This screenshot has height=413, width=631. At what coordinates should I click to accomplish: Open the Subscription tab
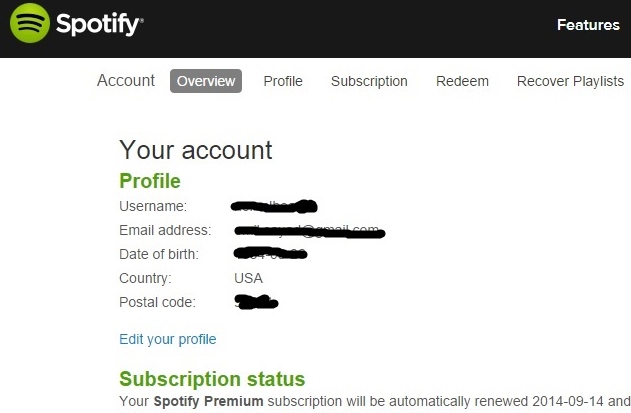point(369,81)
